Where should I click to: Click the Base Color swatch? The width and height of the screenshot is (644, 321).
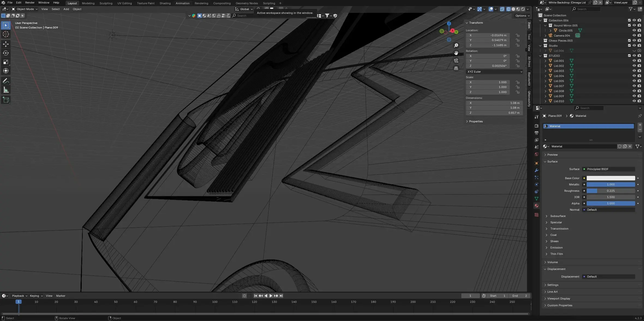coord(611,178)
